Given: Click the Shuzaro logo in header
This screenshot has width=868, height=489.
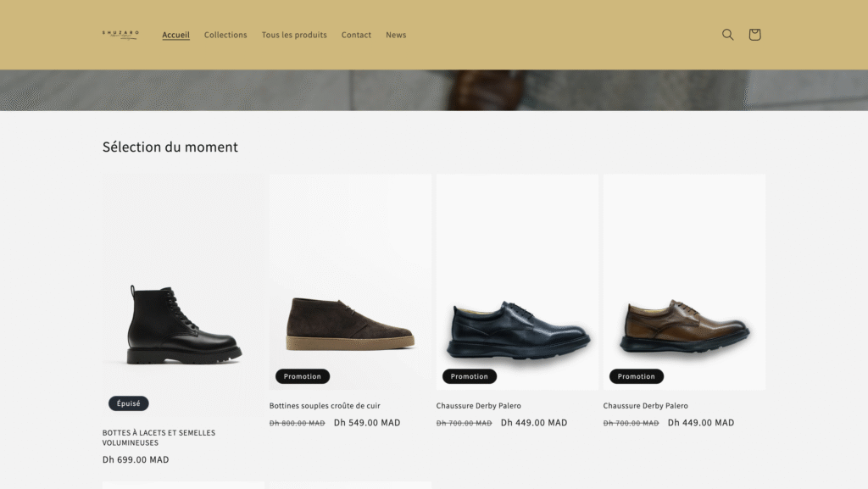Looking at the screenshot, I should [120, 35].
